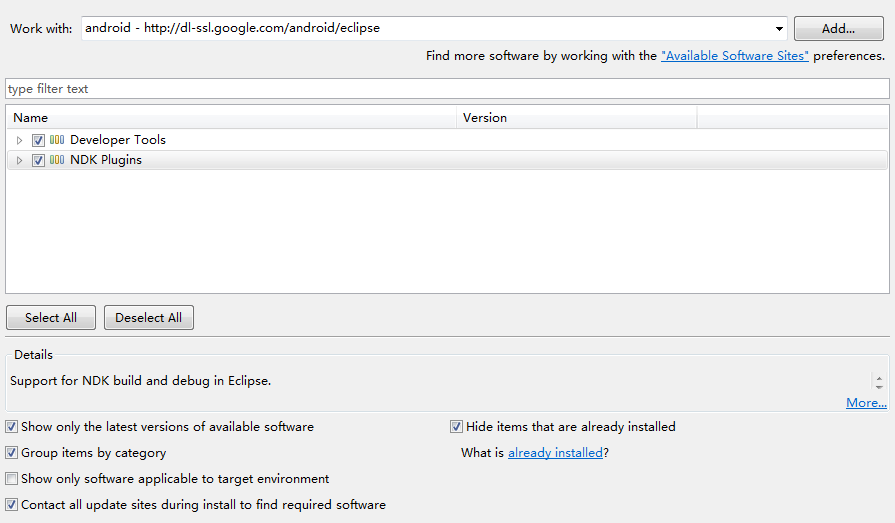The image size is (895, 523).
Task: Sort by the Version column header
Action: (x=576, y=118)
